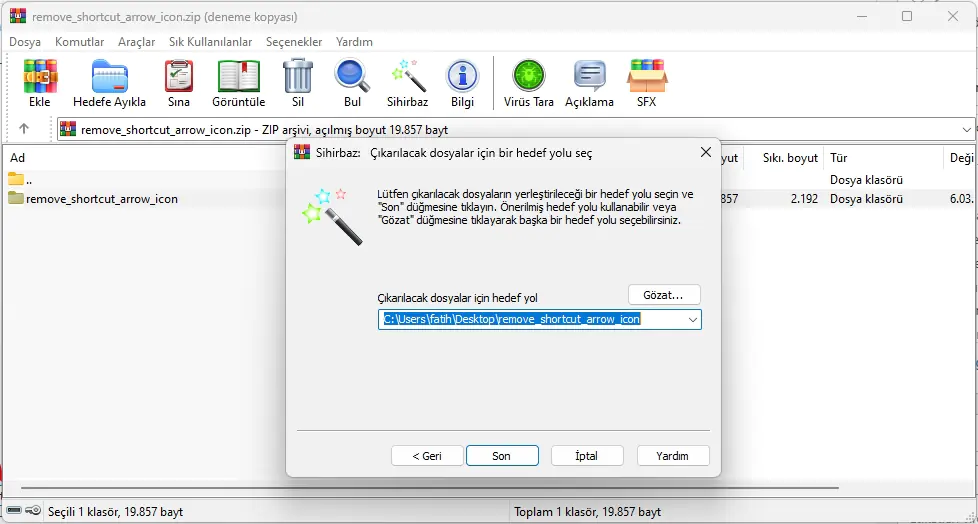Click the Virüs Tara scan icon
The image size is (978, 524).
pyautogui.click(x=529, y=76)
